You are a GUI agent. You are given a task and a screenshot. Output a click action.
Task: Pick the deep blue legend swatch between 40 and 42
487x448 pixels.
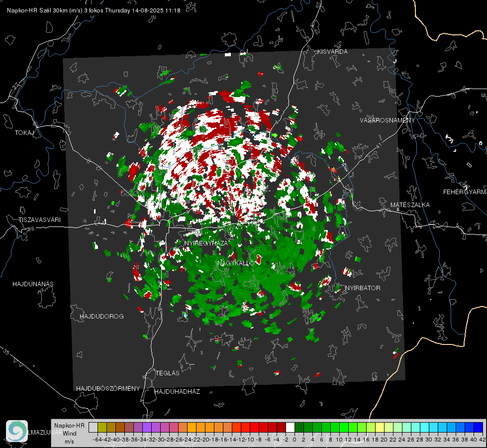(x=478, y=427)
